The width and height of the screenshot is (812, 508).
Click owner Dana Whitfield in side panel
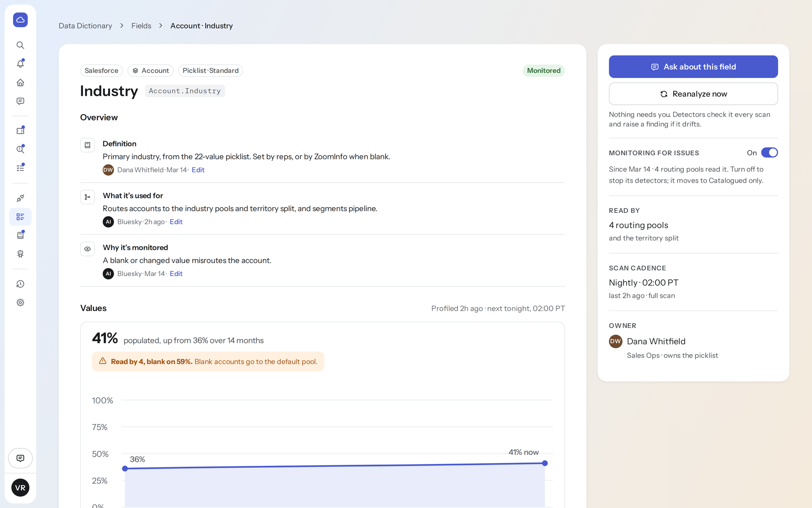pos(656,341)
